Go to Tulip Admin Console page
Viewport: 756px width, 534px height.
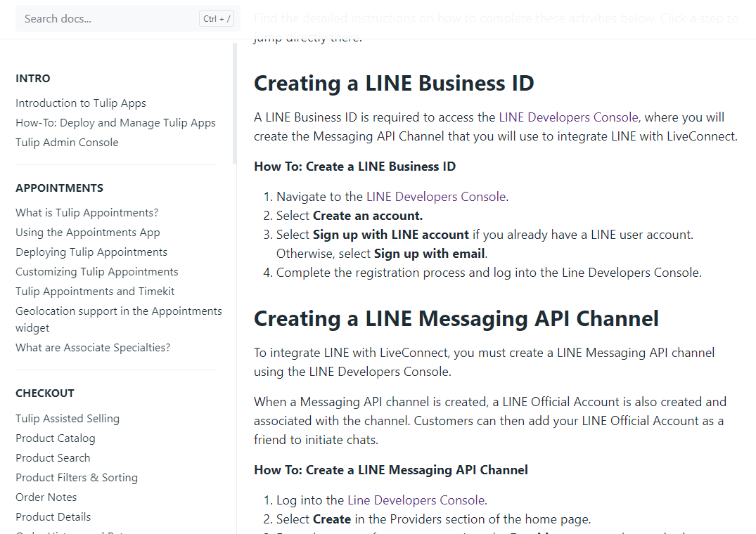pos(67,143)
